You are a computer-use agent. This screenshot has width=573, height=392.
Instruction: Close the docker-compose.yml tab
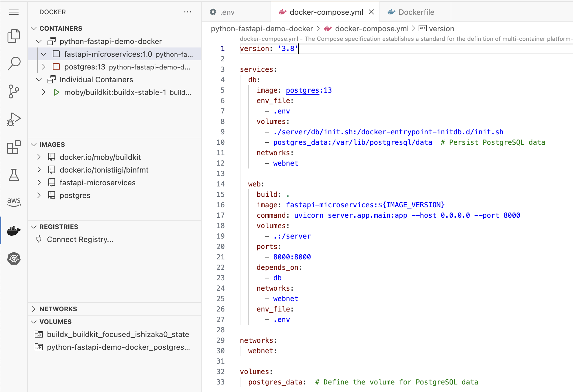tap(371, 12)
